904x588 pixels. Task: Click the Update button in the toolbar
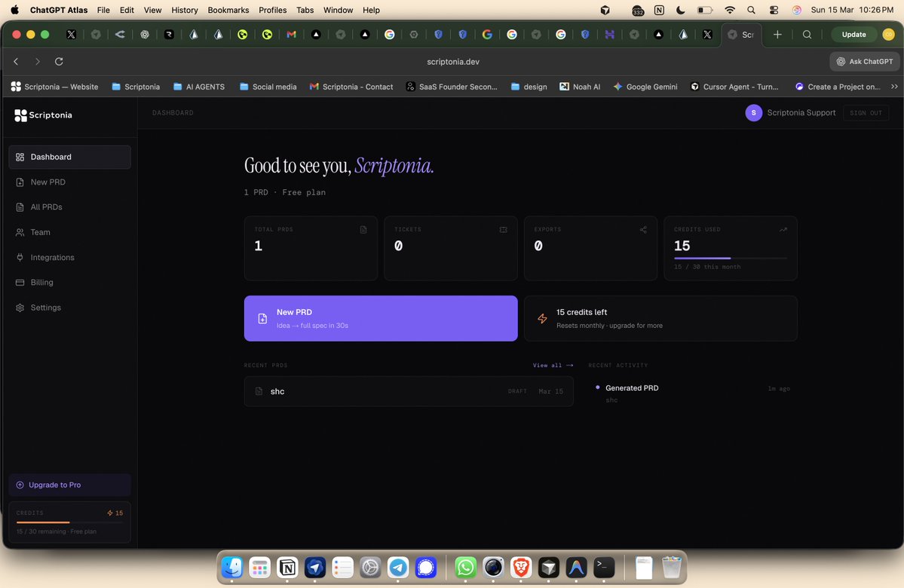[x=853, y=35]
